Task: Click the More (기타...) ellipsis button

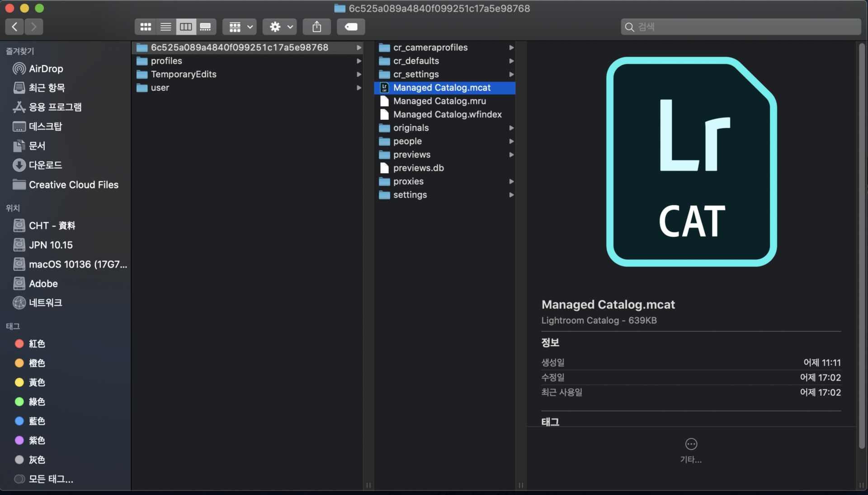Action: pyautogui.click(x=691, y=444)
